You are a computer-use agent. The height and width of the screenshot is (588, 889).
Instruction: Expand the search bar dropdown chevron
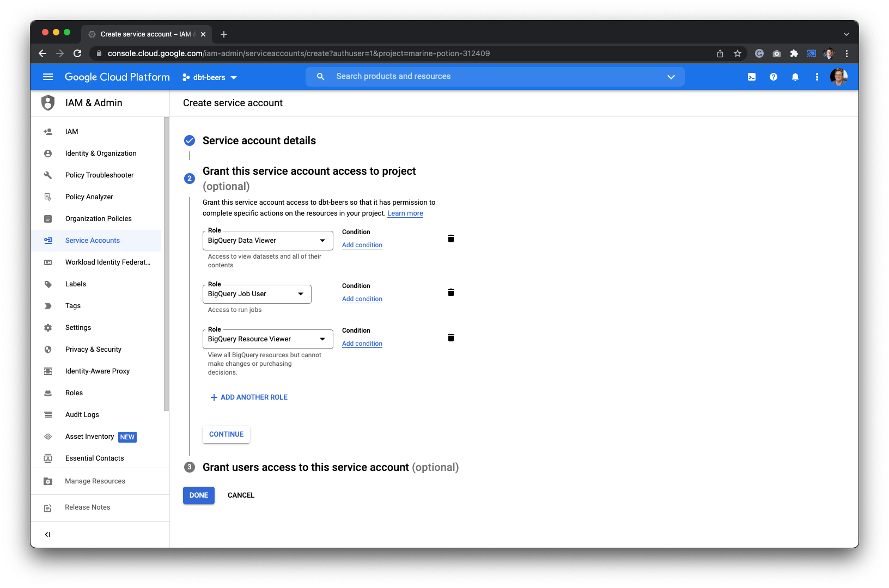click(671, 77)
